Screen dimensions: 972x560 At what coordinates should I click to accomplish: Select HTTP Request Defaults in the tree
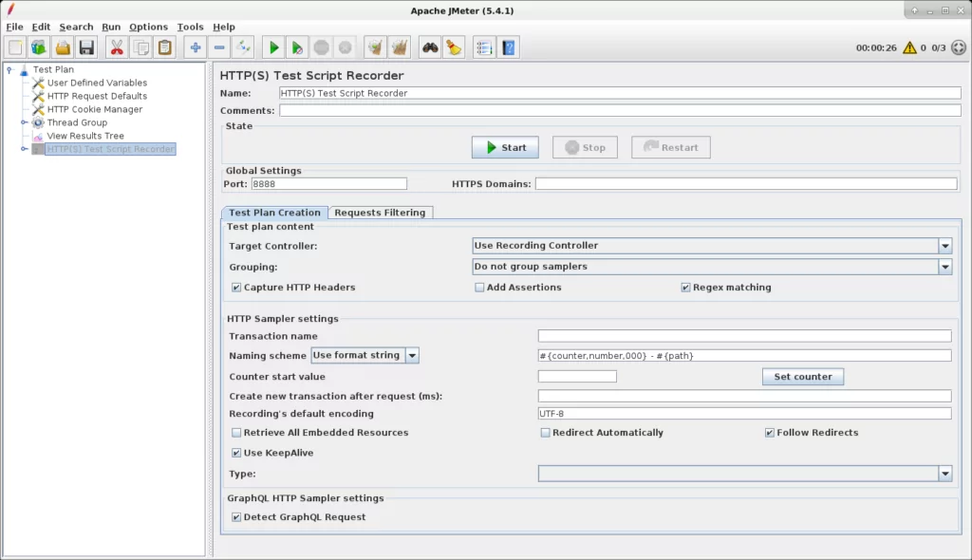pos(97,96)
